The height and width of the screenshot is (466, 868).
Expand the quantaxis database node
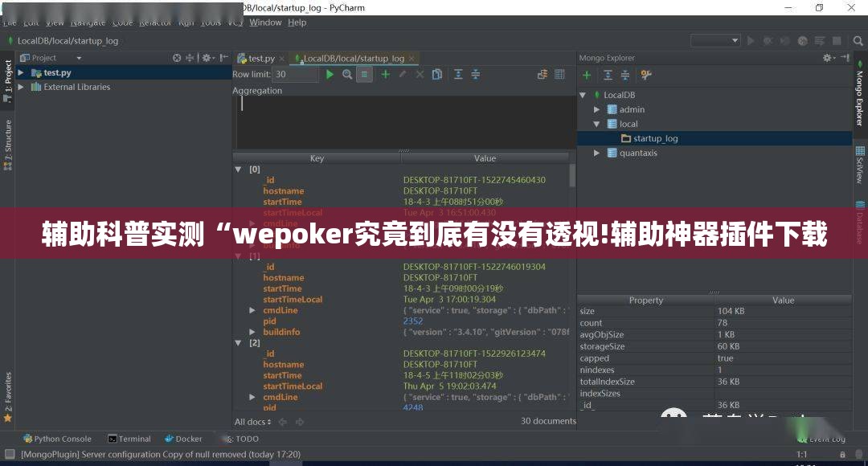pos(596,153)
